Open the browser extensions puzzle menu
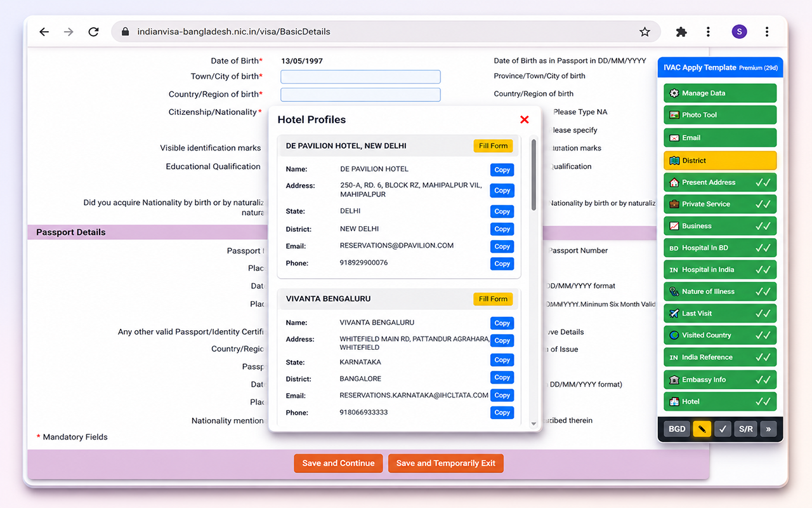Image resolution: width=812 pixels, height=508 pixels. coord(681,32)
